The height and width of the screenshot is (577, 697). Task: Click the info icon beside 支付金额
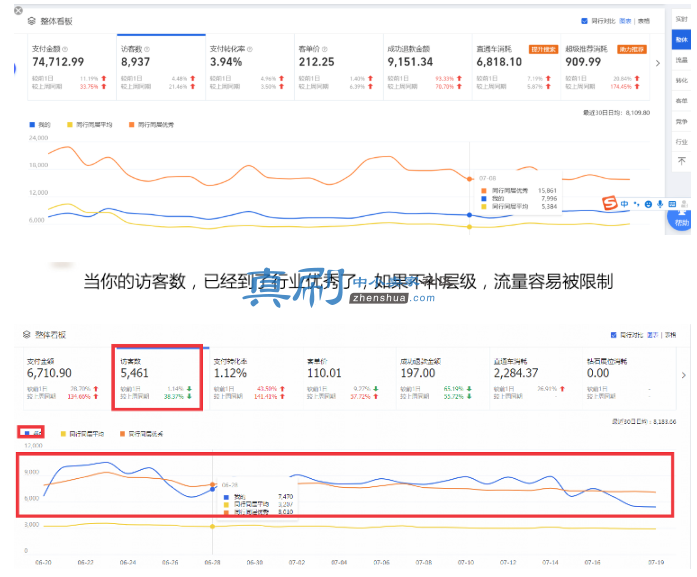(x=65, y=49)
